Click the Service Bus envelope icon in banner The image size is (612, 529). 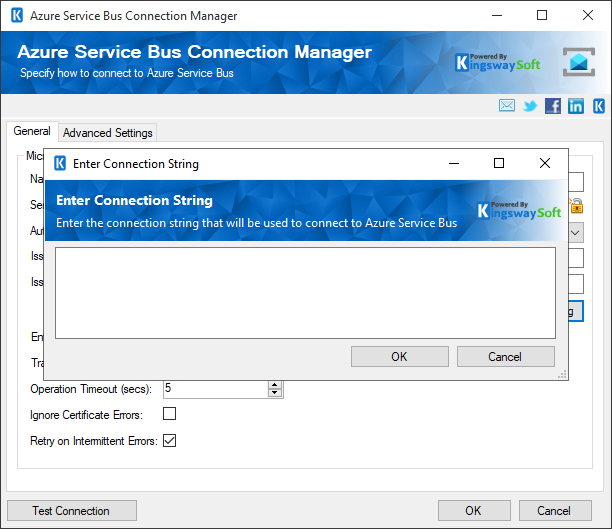coord(579,62)
